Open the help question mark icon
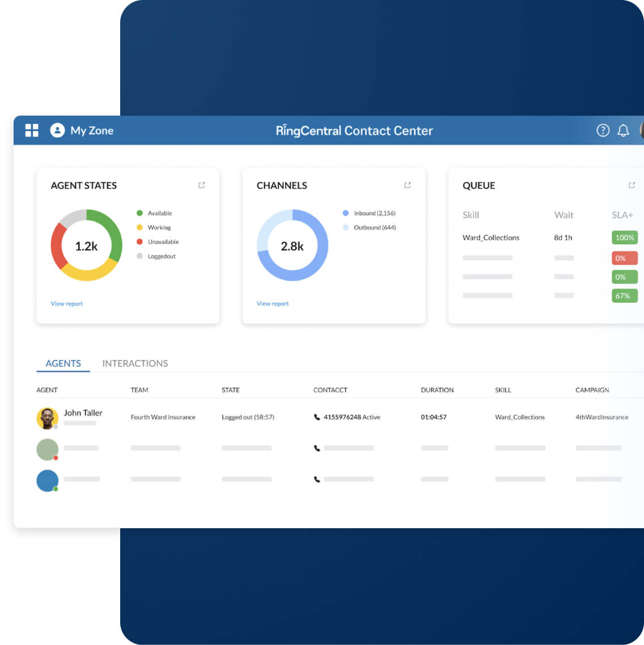The width and height of the screenshot is (644, 645). (603, 130)
